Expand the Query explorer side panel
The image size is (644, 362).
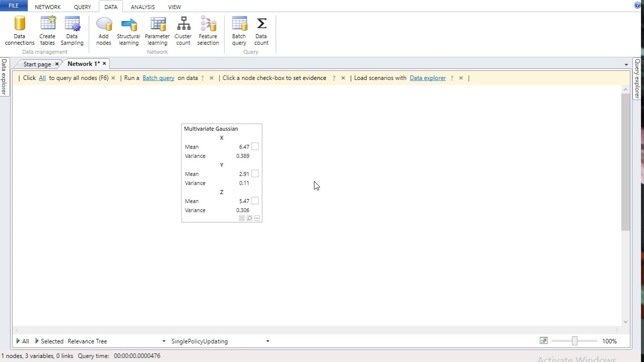(637, 78)
